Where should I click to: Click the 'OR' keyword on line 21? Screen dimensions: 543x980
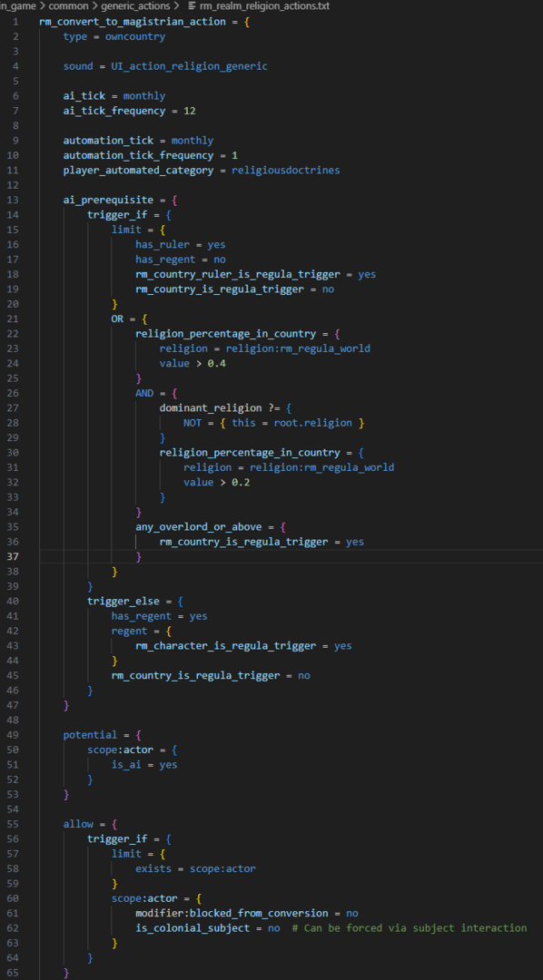(x=118, y=318)
